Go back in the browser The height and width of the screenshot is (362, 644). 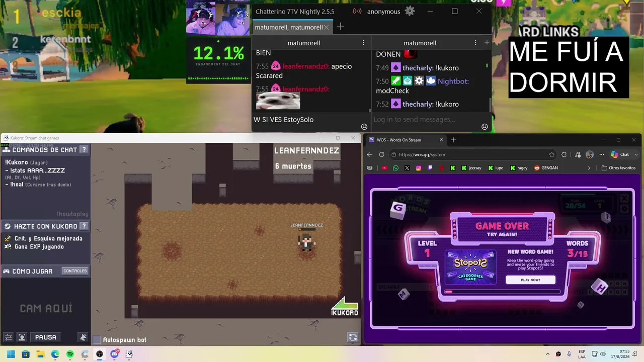pyautogui.click(x=370, y=154)
